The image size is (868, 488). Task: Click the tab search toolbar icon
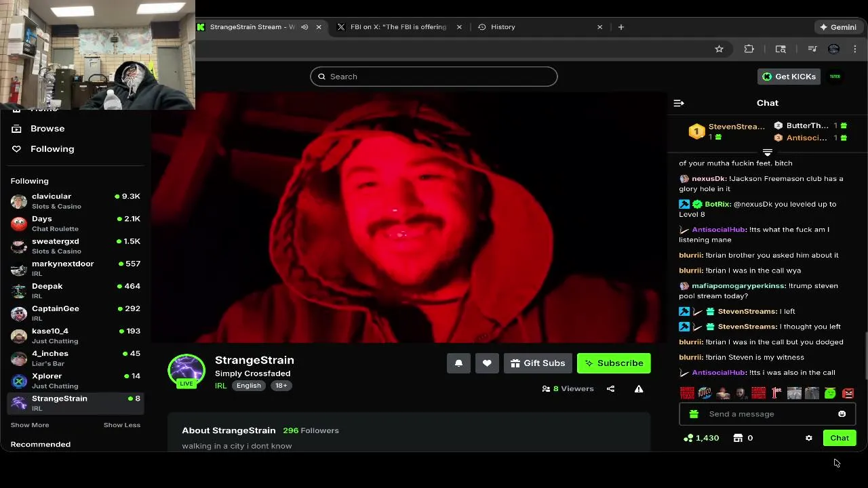781,49
